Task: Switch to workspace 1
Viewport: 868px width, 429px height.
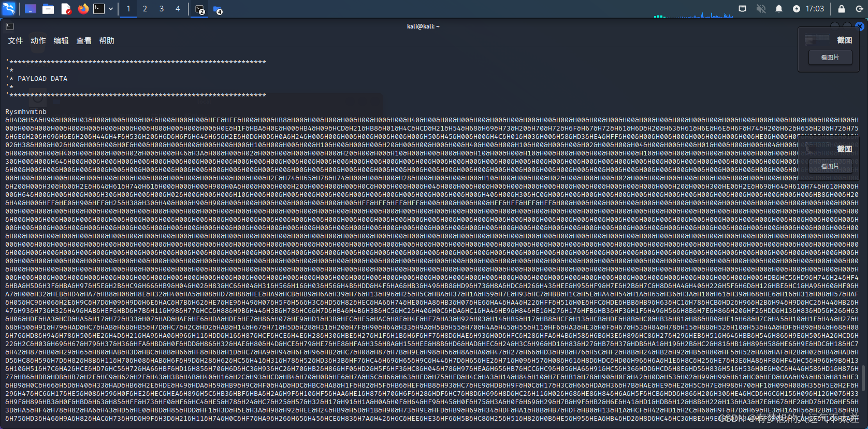Action: point(128,9)
